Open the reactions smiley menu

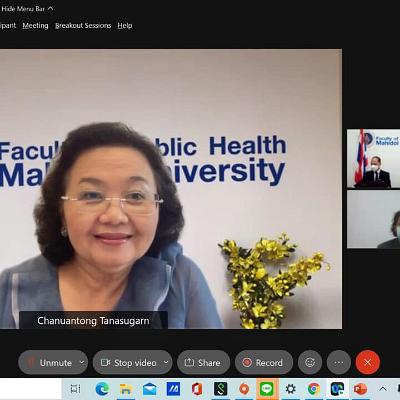click(x=310, y=362)
